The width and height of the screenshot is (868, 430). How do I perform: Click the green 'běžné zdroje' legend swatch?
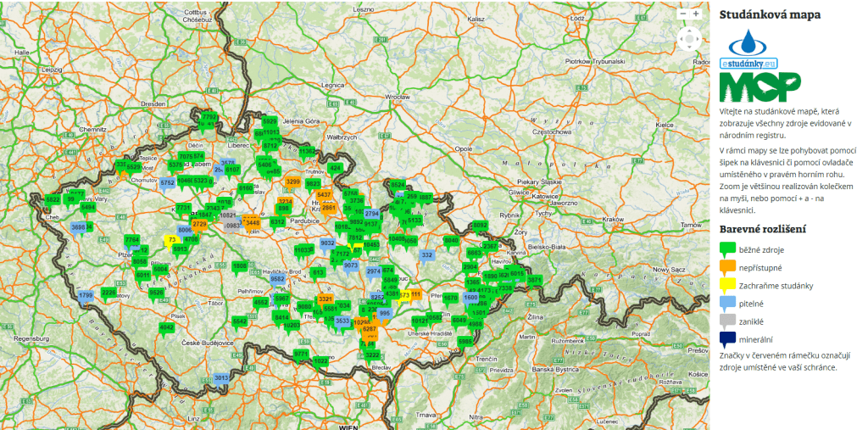point(727,249)
